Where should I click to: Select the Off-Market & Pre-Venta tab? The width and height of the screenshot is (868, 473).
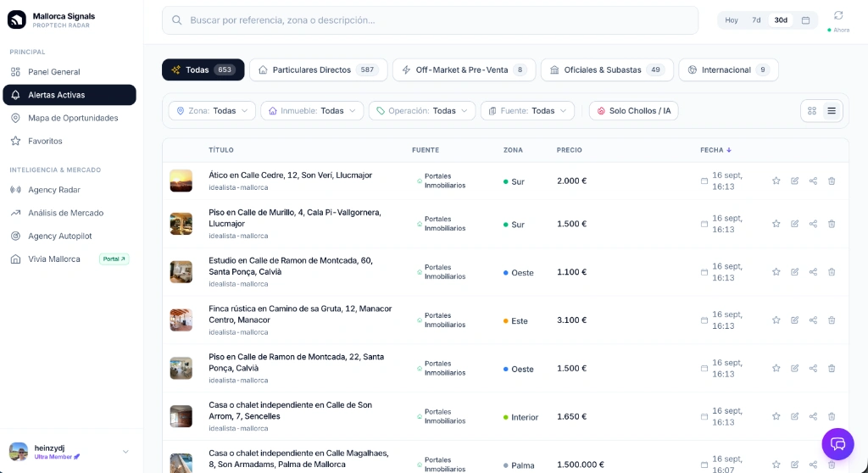pos(464,70)
